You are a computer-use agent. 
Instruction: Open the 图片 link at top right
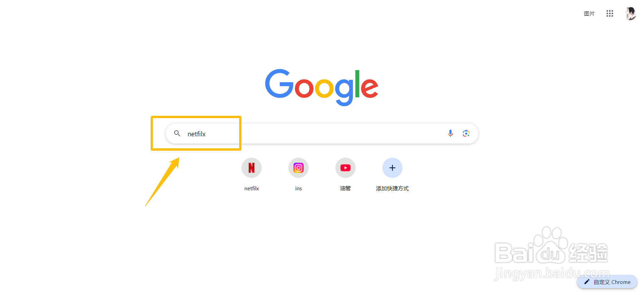(589, 14)
